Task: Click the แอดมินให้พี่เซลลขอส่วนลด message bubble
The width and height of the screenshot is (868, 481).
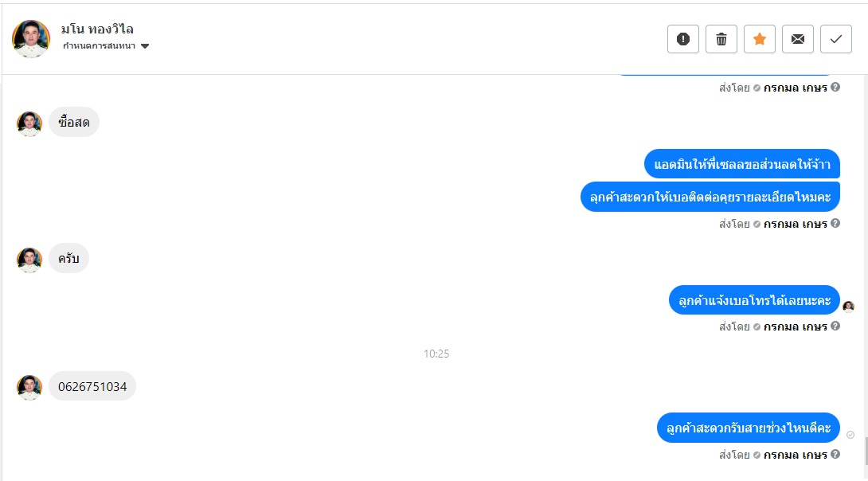Action: (742, 164)
